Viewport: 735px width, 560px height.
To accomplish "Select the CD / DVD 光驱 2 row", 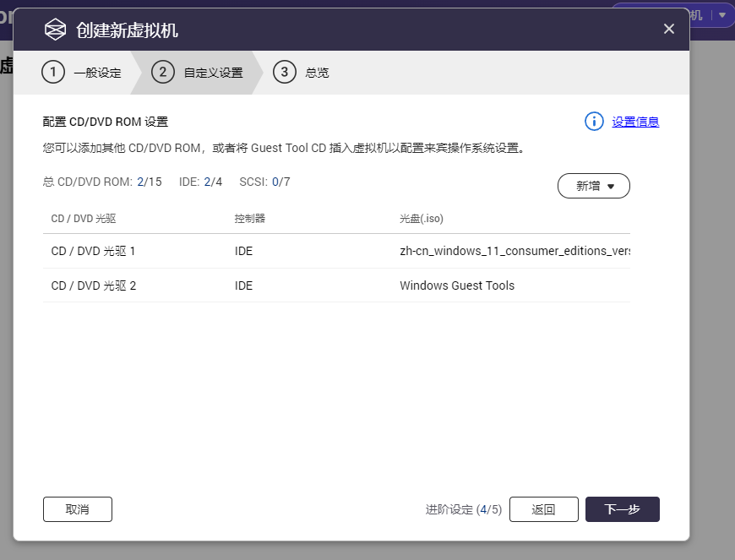I will pyautogui.click(x=94, y=285).
